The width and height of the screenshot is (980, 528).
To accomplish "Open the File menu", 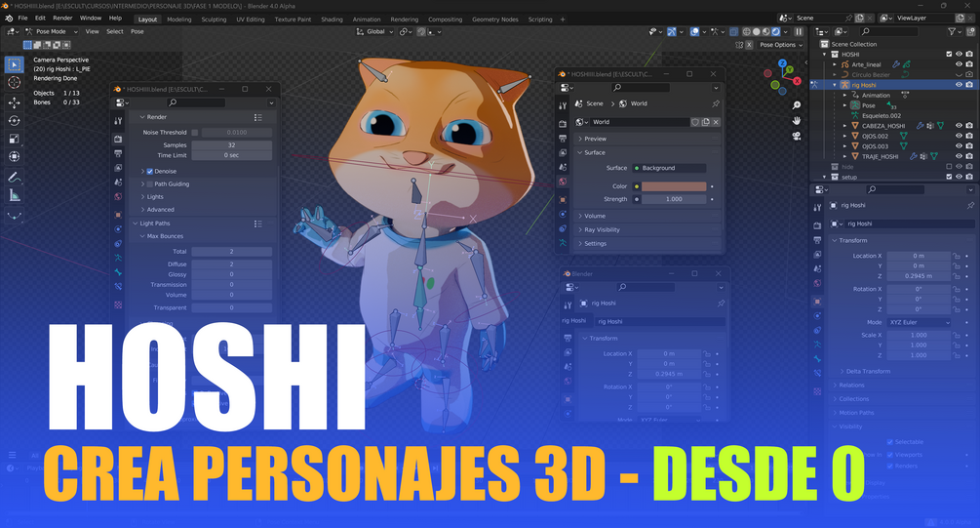I will point(22,19).
